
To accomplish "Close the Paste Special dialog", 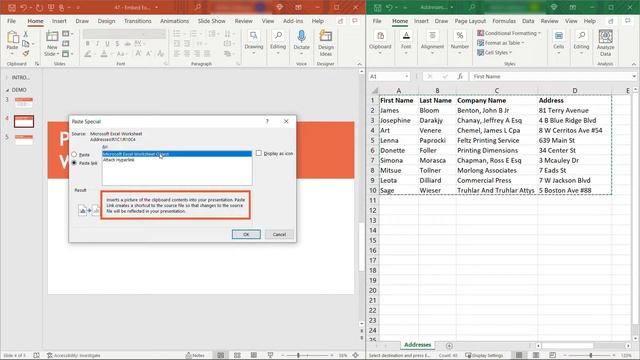I will [286, 121].
